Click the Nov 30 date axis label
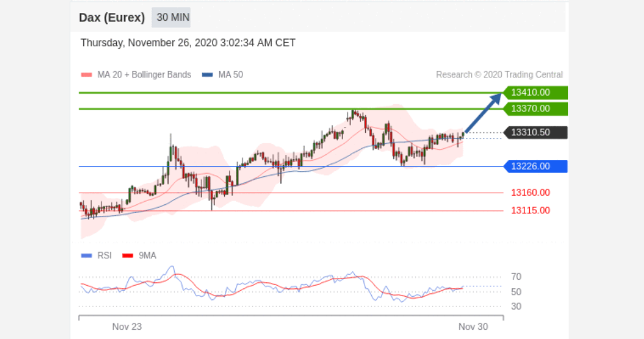Screen dimensions: 644x339 tap(473, 327)
